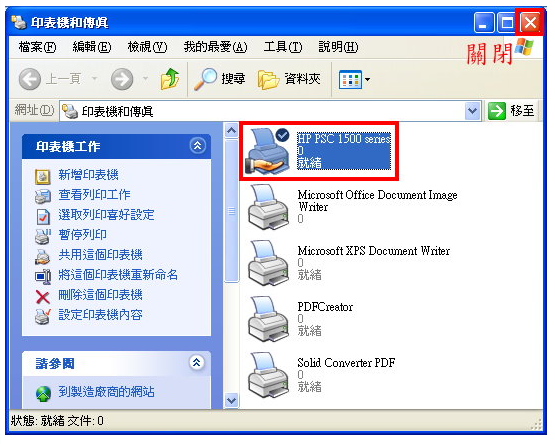
Task: Click the Delete this printer red X
Action: 42,297
